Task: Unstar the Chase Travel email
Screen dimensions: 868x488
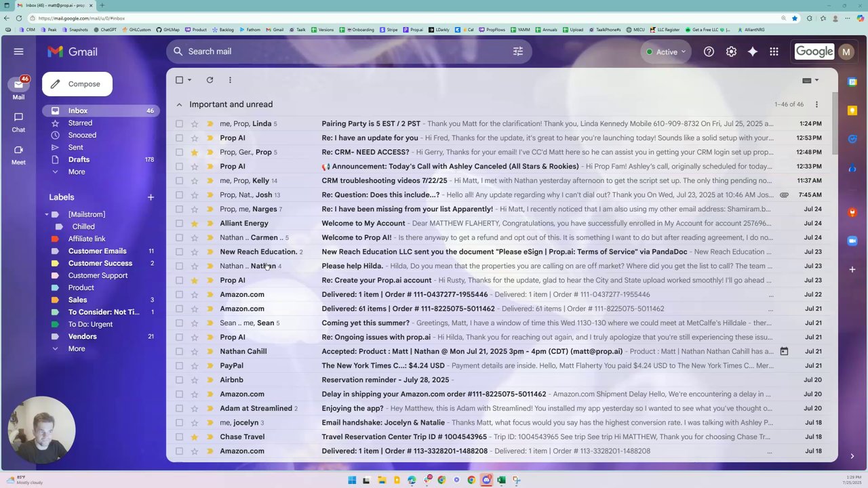Action: [195, 436]
